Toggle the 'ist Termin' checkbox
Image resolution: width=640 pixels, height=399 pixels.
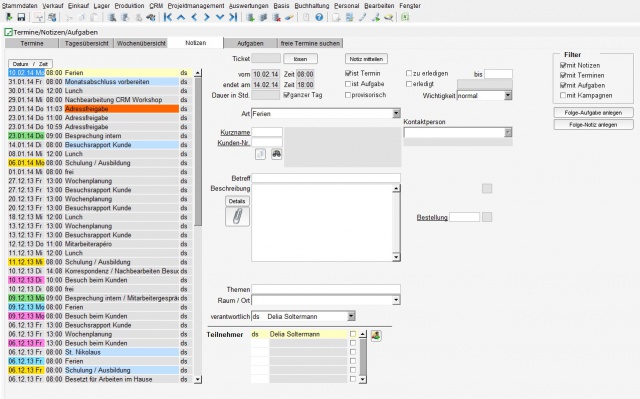click(x=348, y=73)
